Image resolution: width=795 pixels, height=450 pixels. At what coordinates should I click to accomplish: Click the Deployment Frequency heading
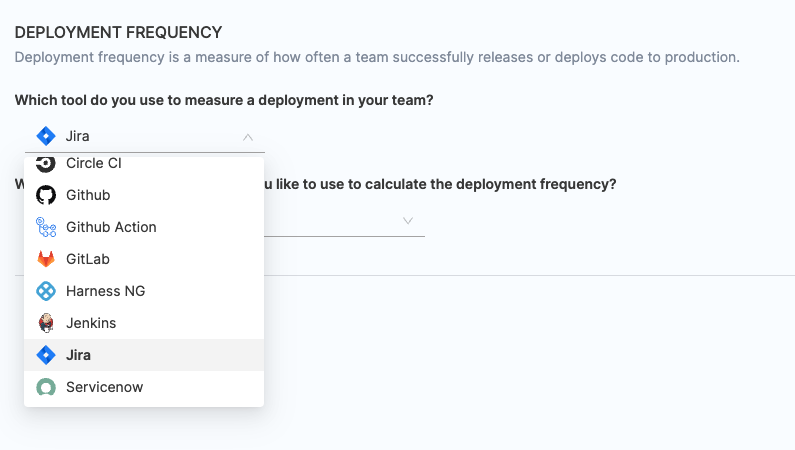(119, 33)
